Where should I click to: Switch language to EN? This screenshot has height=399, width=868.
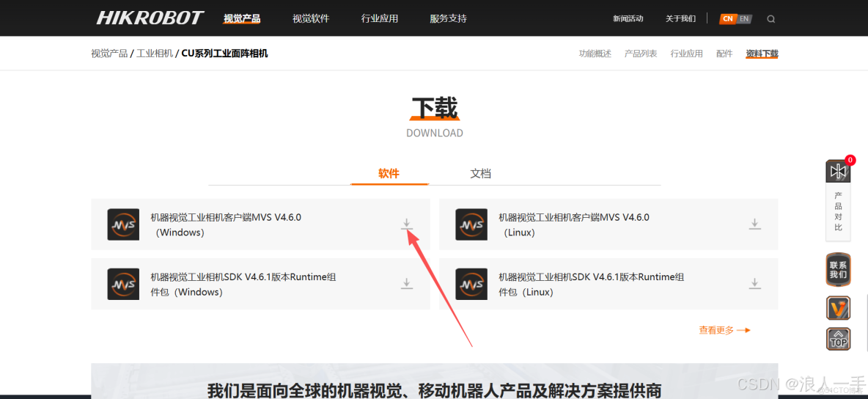(x=744, y=19)
